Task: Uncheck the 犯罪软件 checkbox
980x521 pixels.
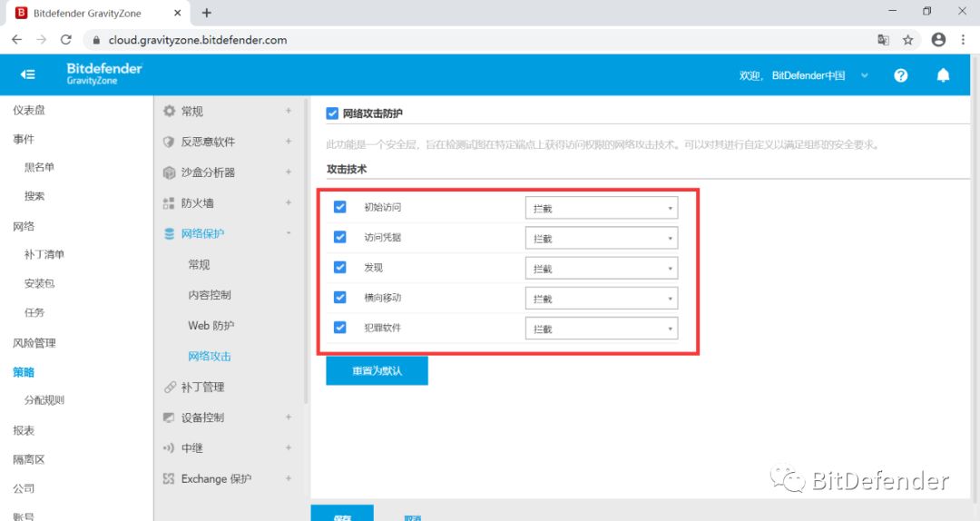Action: [340, 327]
